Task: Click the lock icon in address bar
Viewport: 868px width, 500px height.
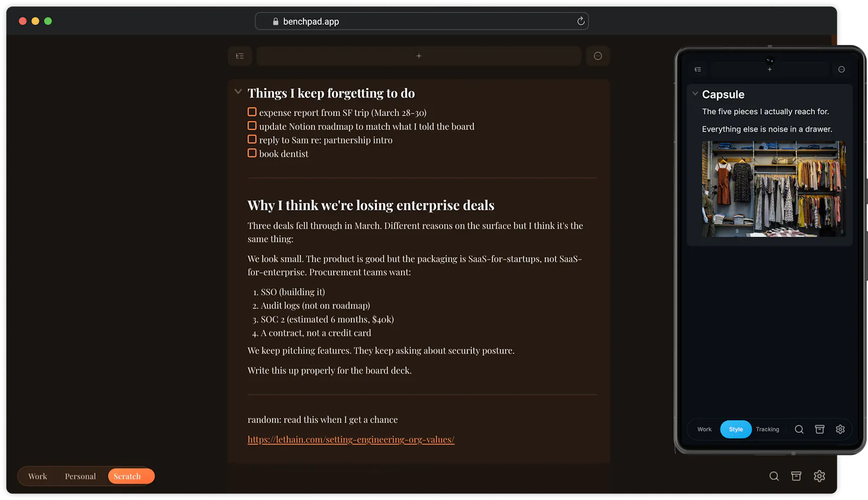Action: 276,22
